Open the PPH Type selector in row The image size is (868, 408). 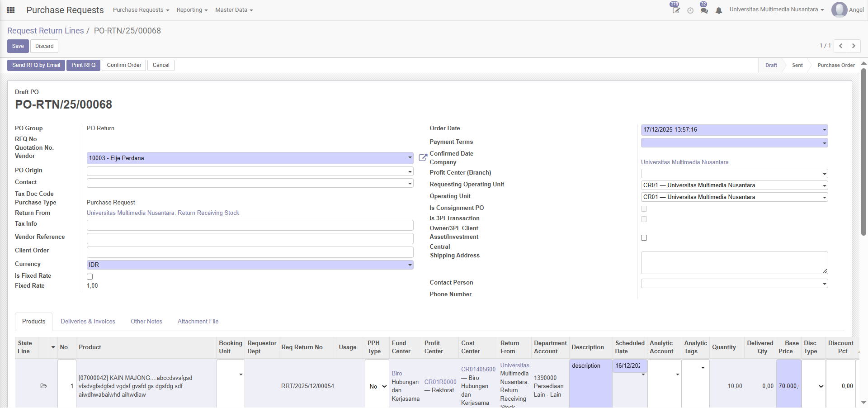377,386
